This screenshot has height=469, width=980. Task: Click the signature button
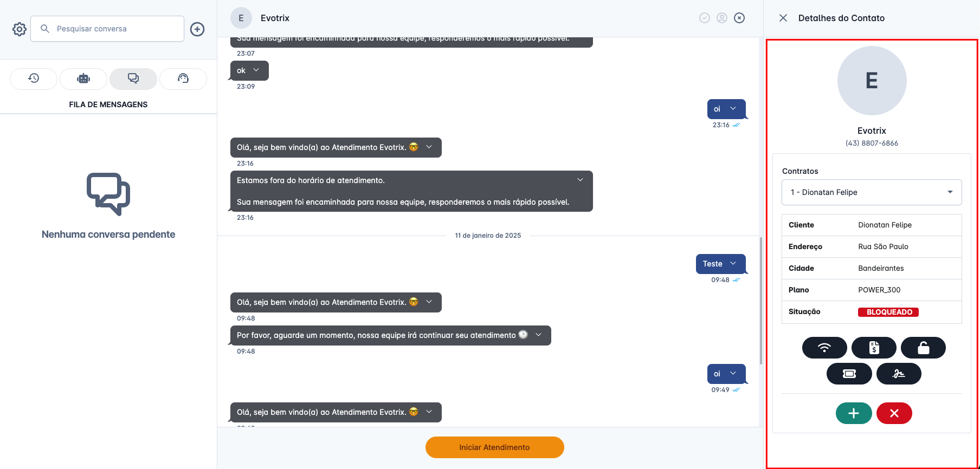[899, 374]
